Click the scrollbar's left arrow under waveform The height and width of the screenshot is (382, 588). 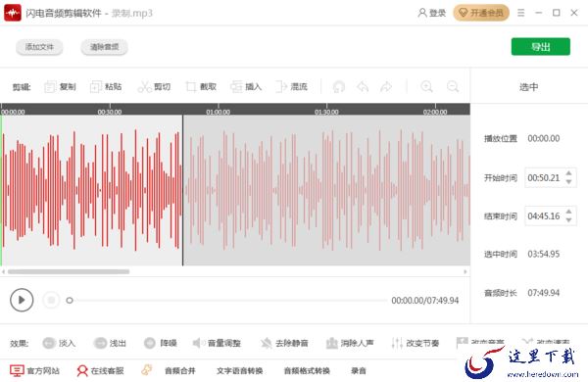coord(3,271)
